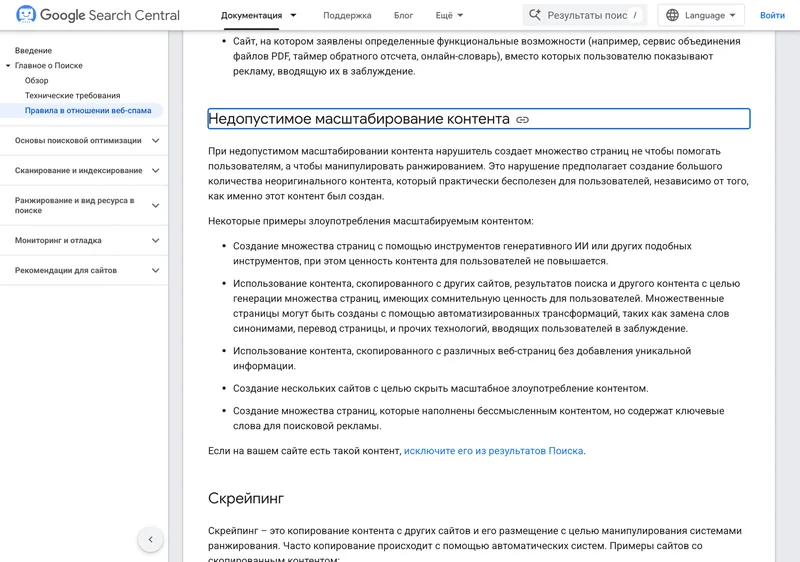
Task: Click Рекомендации для сайтов section label
Action: coord(66,270)
